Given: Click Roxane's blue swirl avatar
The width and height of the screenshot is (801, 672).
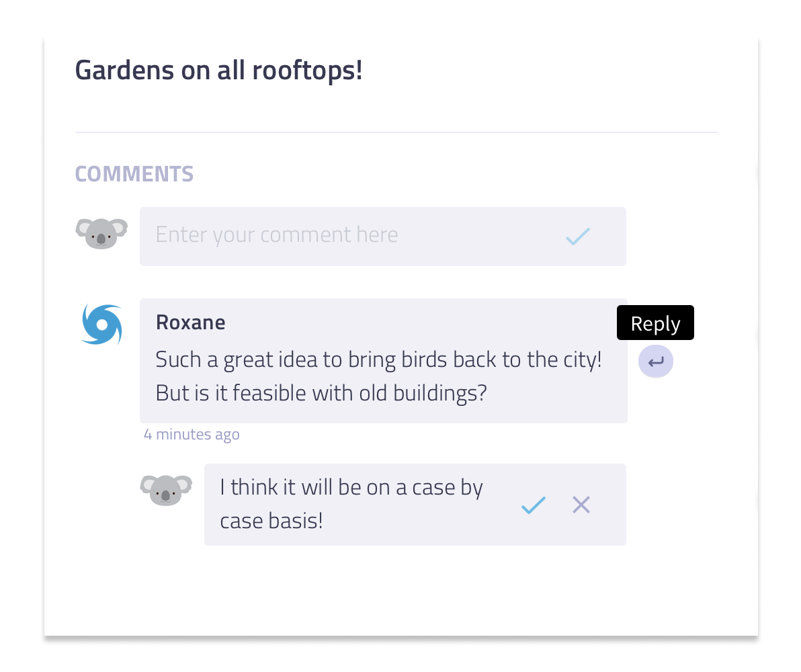Looking at the screenshot, I should (101, 325).
